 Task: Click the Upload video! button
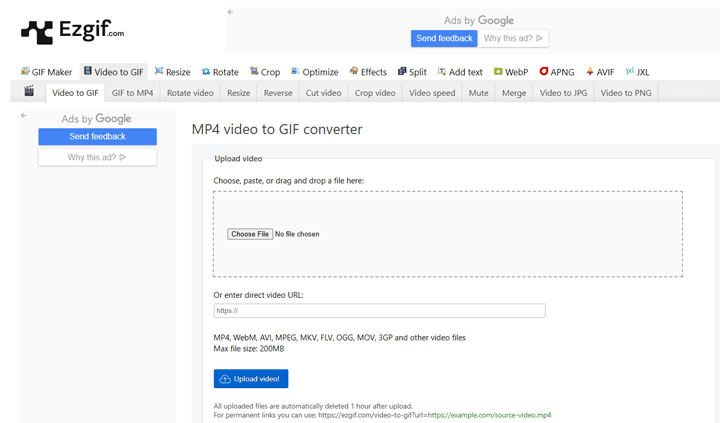[251, 378]
